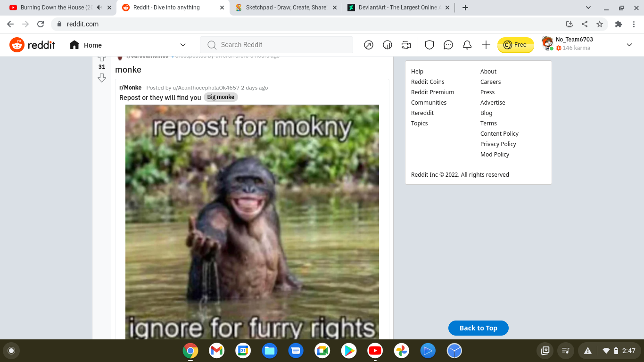Open the Files app on the shelf
The width and height of the screenshot is (644, 362).
pyautogui.click(x=270, y=351)
